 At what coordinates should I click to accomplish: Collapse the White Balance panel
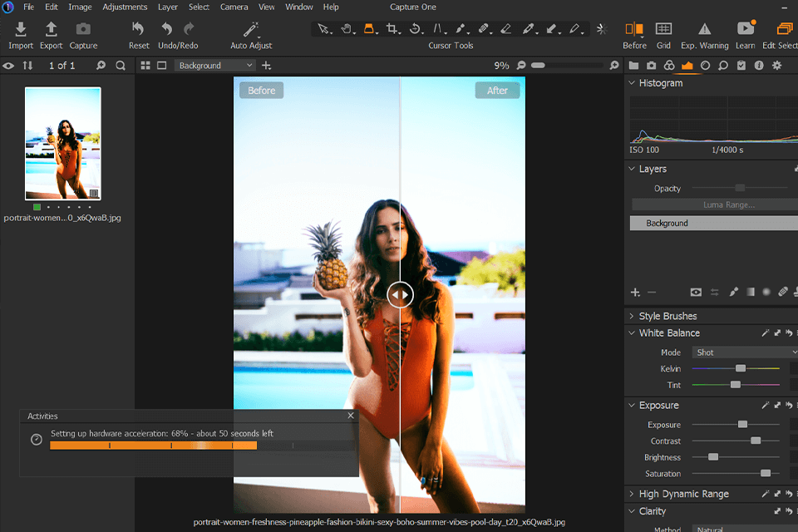point(632,333)
